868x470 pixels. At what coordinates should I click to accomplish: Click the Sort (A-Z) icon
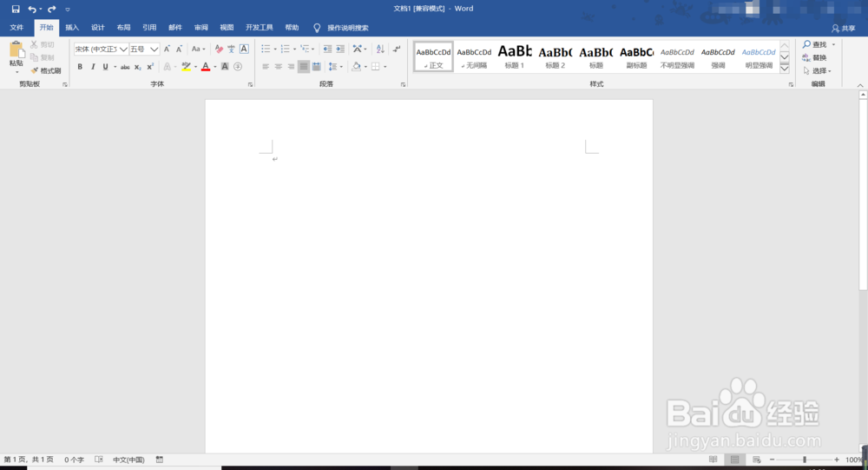click(x=380, y=50)
